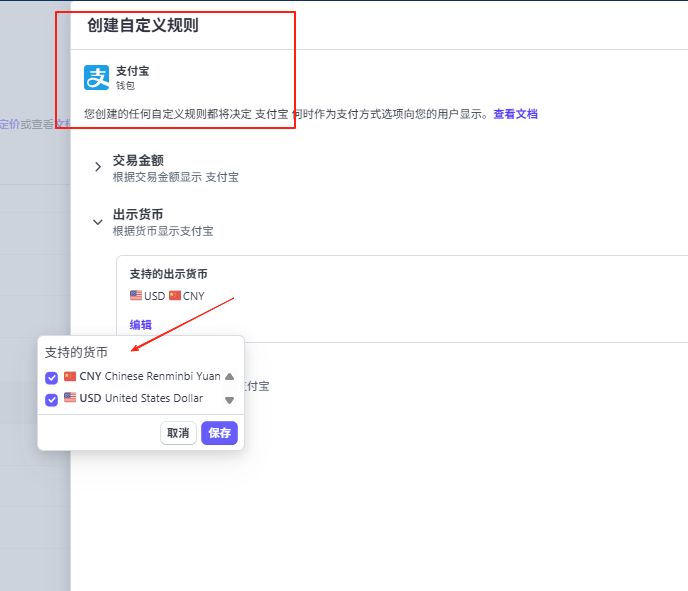Uncheck the USD United States Dollar checkbox
The height and width of the screenshot is (591, 688).
pyautogui.click(x=51, y=399)
